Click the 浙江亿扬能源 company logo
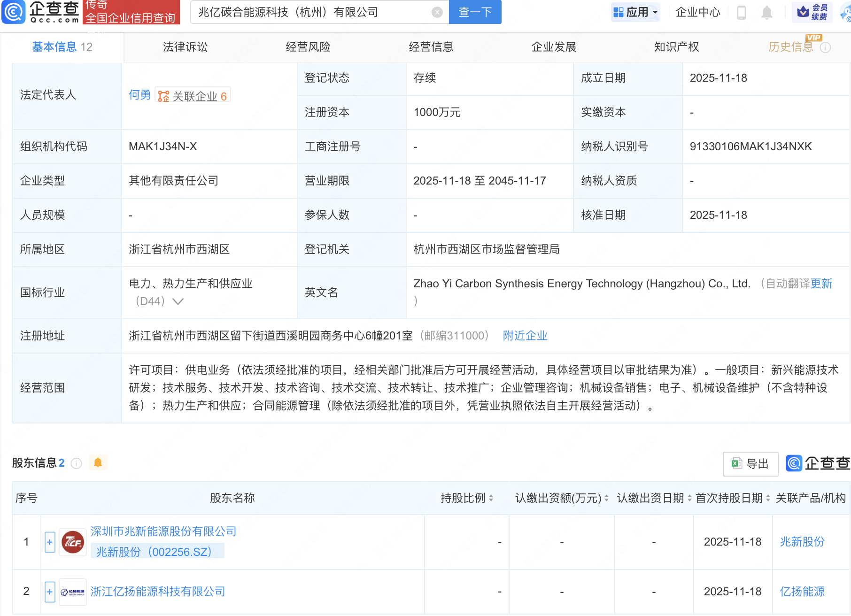Image resolution: width=851 pixels, height=616 pixels. tap(73, 592)
